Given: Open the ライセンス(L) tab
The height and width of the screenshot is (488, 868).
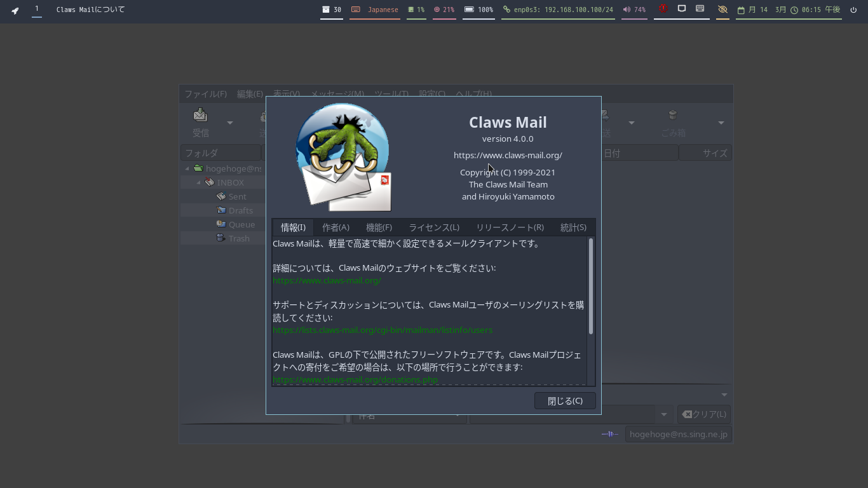Looking at the screenshot, I should pyautogui.click(x=434, y=227).
